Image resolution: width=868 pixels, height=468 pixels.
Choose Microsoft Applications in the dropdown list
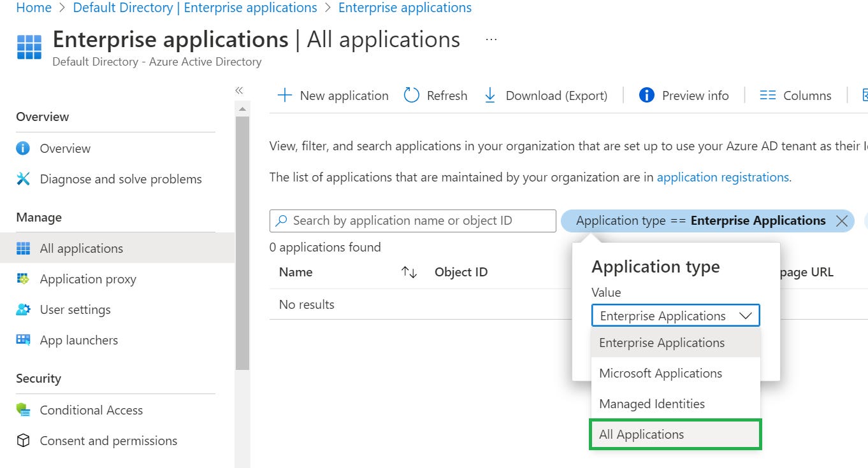click(676, 373)
